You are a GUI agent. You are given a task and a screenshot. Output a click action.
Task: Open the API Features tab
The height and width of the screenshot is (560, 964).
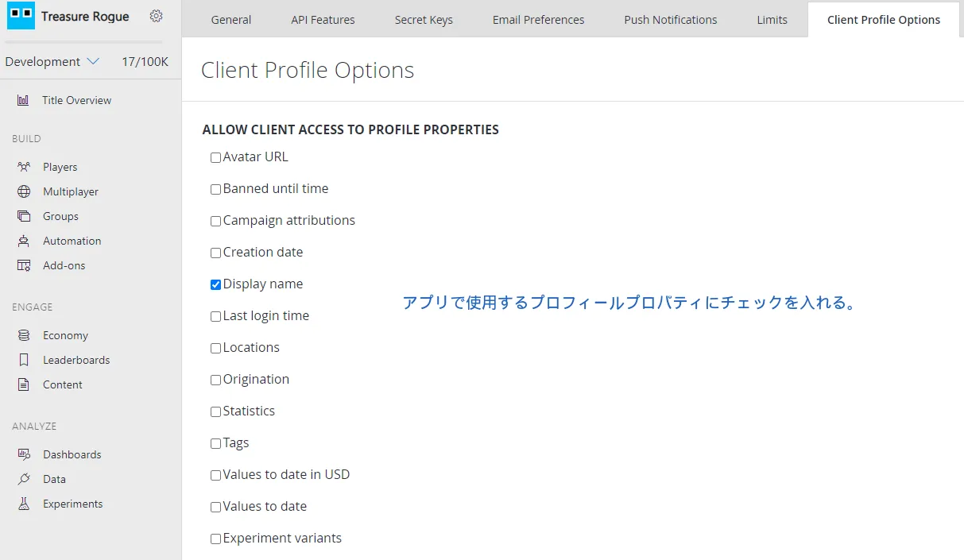323,20
